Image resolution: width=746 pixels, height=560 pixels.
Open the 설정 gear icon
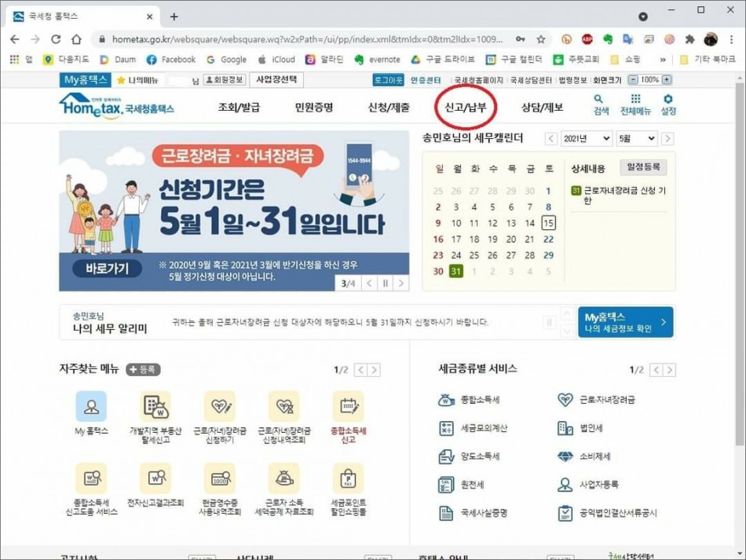(x=668, y=101)
